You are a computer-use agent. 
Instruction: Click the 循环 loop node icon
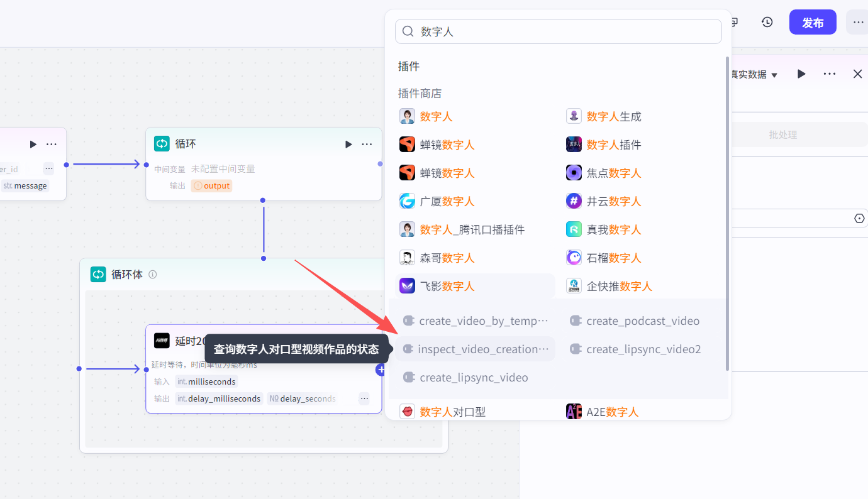[x=162, y=144]
